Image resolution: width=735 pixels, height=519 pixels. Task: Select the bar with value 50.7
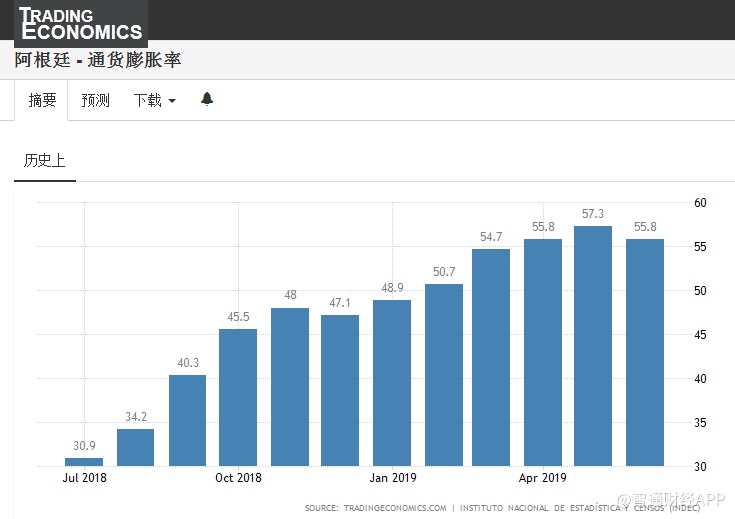(443, 374)
